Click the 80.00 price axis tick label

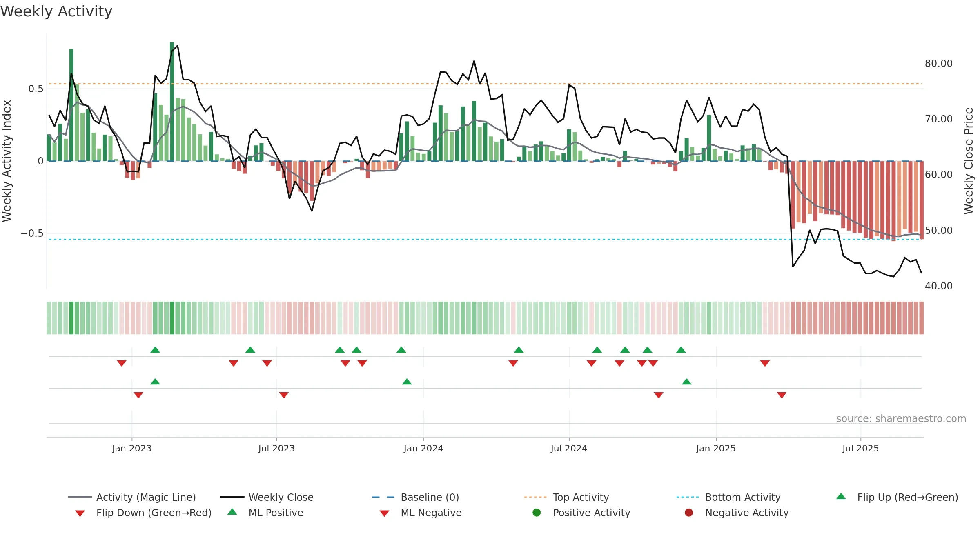pyautogui.click(x=938, y=64)
